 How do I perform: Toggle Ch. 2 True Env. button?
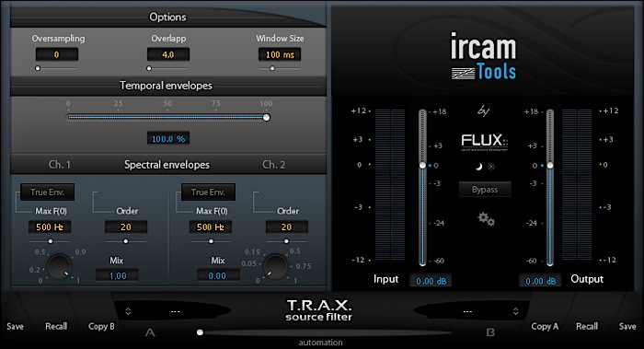[208, 192]
